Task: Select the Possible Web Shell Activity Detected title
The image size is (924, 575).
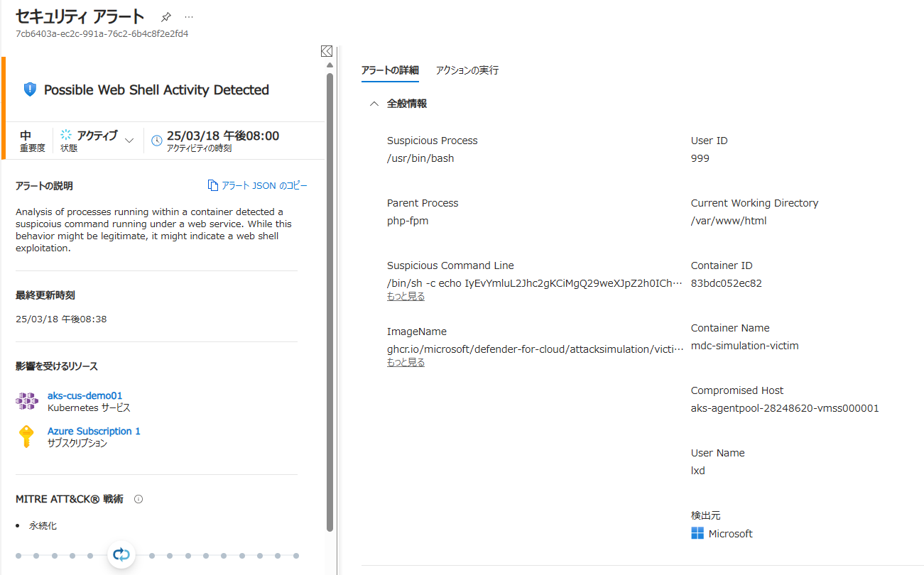Action: pyautogui.click(x=156, y=90)
